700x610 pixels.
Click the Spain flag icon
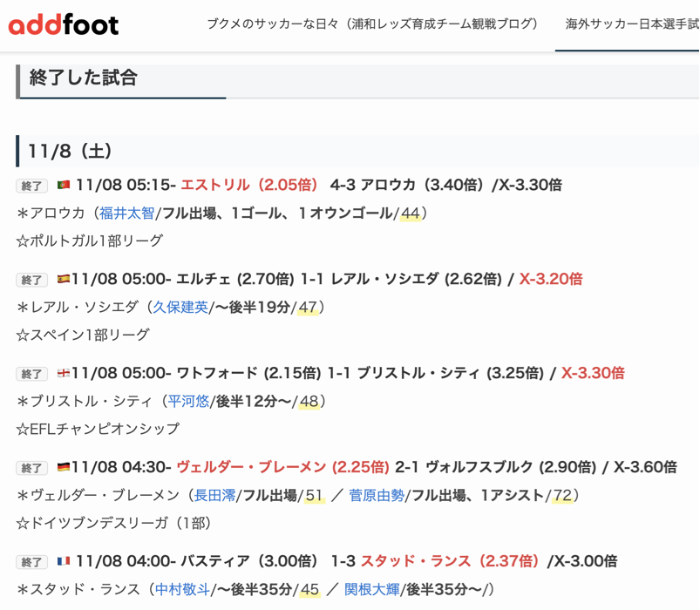pyautogui.click(x=63, y=280)
